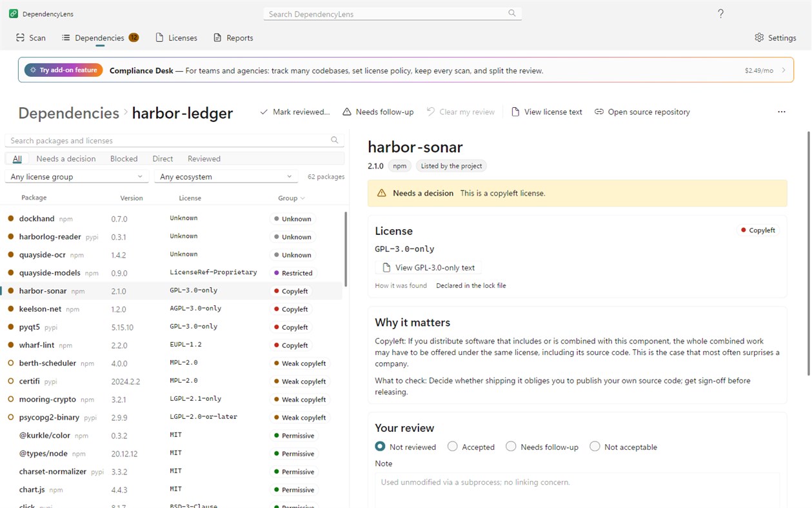Sort by the Group column chevron
The height and width of the screenshot is (508, 812).
303,198
